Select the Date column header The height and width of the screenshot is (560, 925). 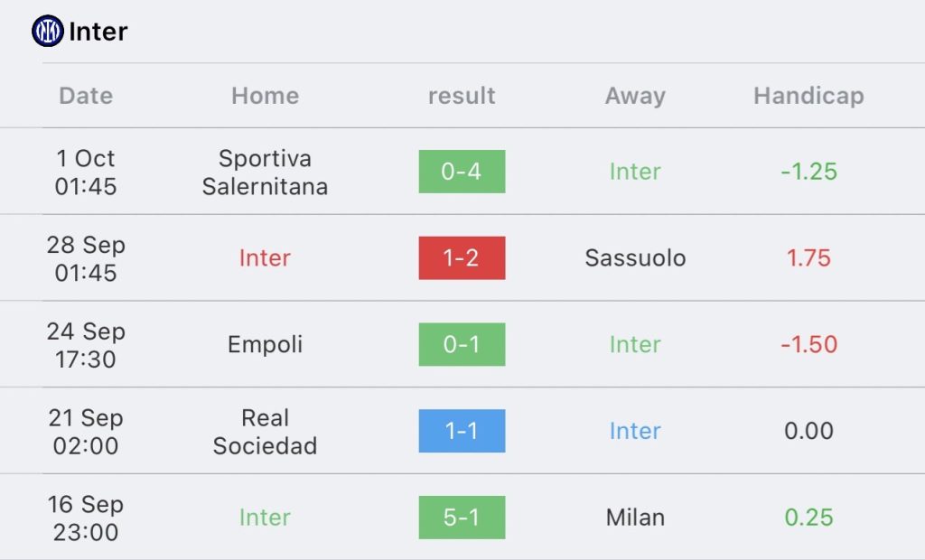(86, 96)
